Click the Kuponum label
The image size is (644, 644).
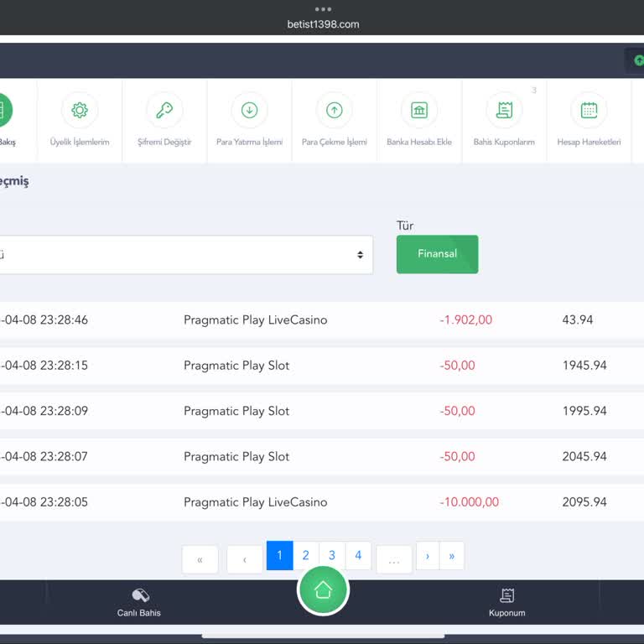coord(507,613)
